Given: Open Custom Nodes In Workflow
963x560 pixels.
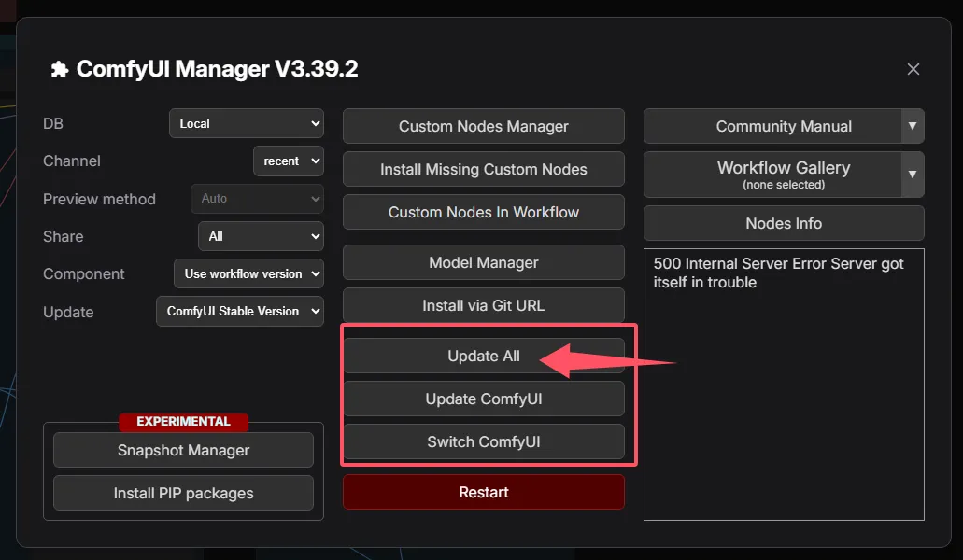Looking at the screenshot, I should click(483, 212).
